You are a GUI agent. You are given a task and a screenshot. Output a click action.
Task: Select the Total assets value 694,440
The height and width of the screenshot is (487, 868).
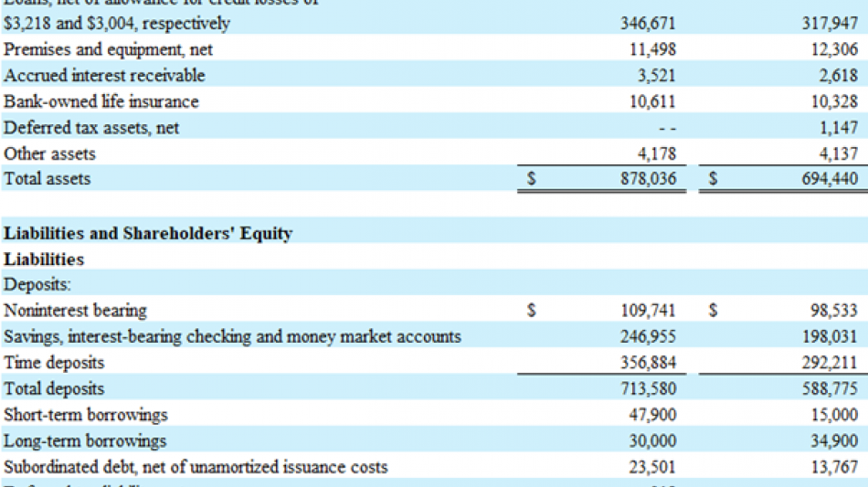pyautogui.click(x=828, y=179)
